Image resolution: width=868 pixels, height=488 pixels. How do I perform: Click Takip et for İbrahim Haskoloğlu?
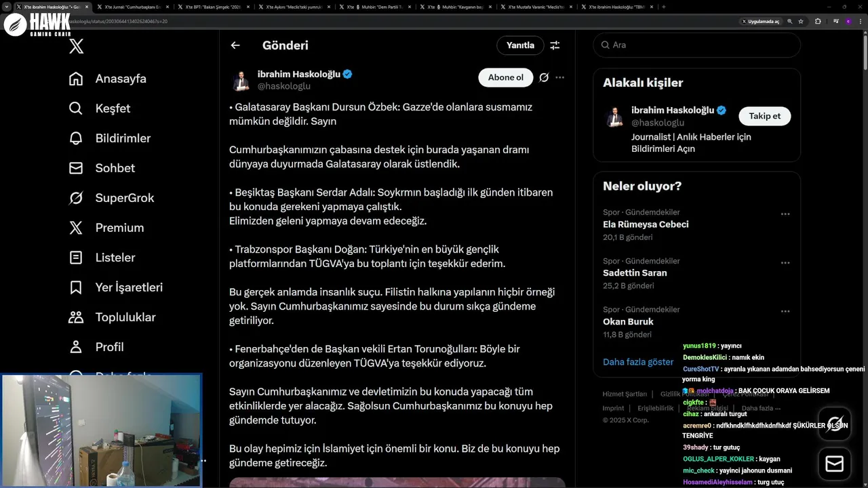(x=764, y=116)
